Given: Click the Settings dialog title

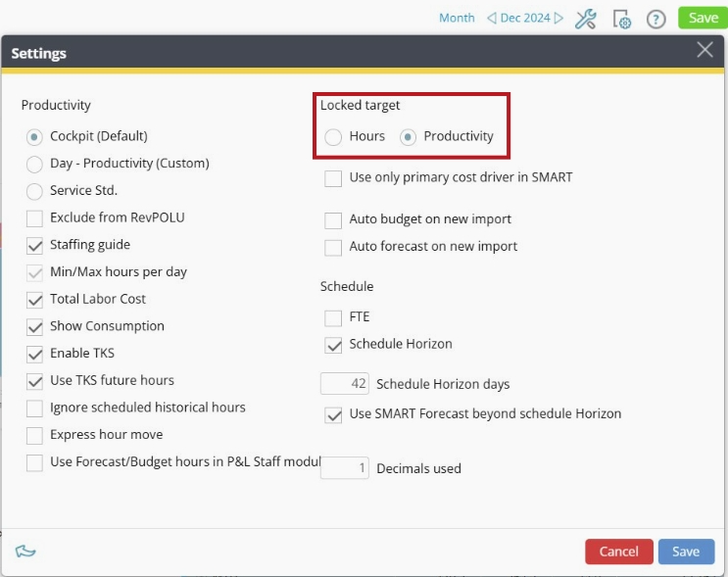Looking at the screenshot, I should 38,53.
